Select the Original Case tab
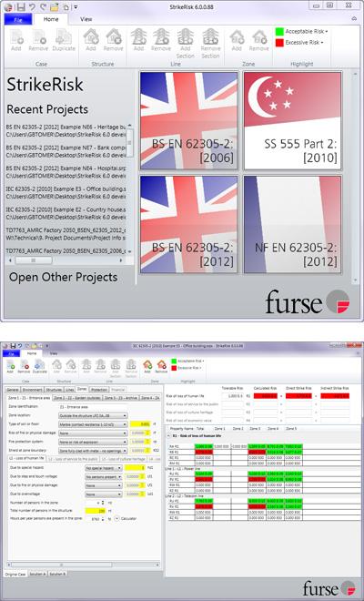364x601 pixels. 15,575
